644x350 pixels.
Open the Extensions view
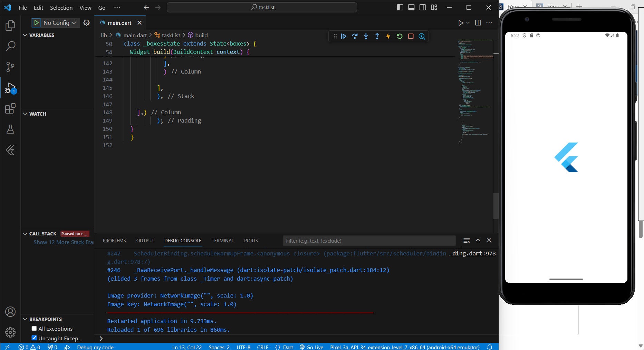tap(10, 108)
